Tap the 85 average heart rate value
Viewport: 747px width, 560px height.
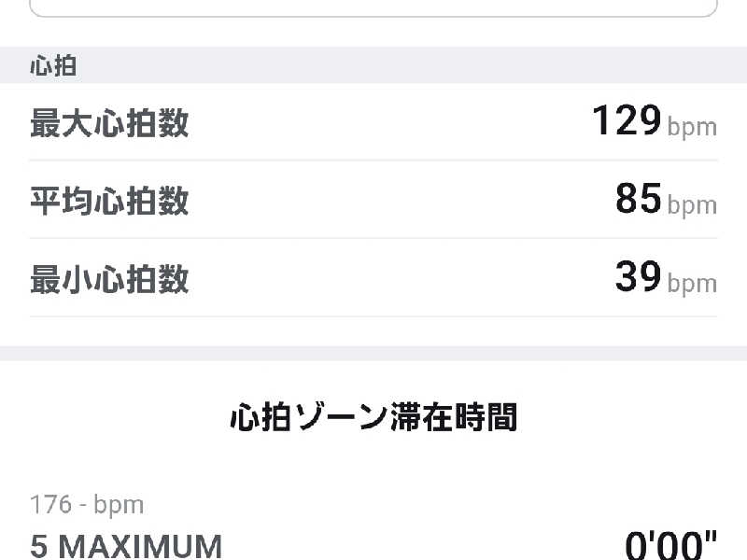click(639, 199)
